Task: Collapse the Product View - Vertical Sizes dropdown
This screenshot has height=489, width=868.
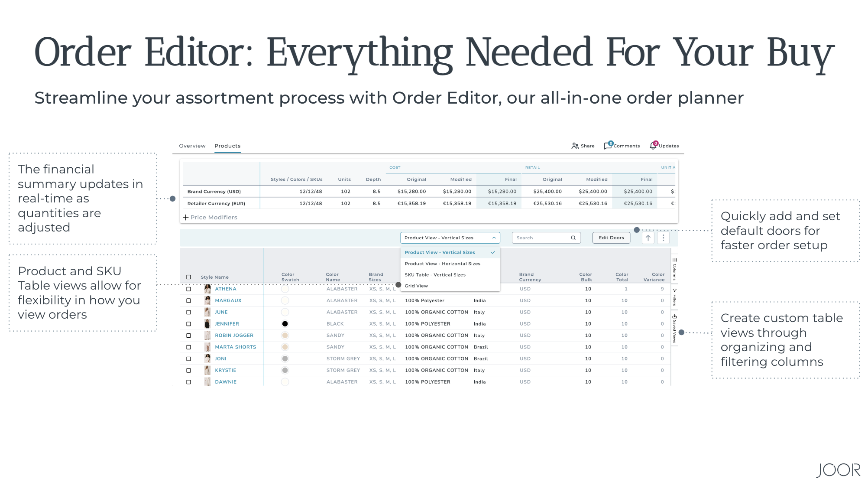Action: [494, 238]
